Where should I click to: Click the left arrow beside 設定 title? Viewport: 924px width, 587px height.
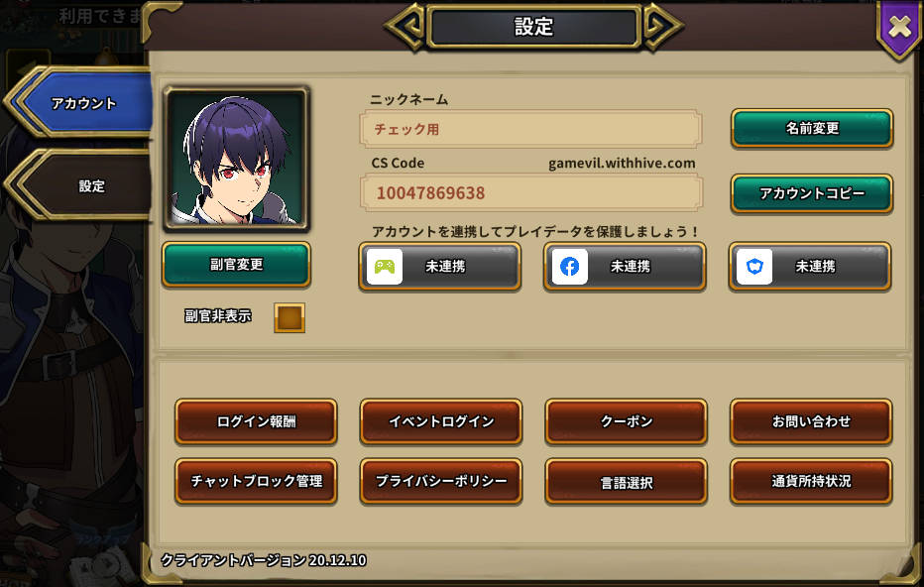tap(404, 27)
